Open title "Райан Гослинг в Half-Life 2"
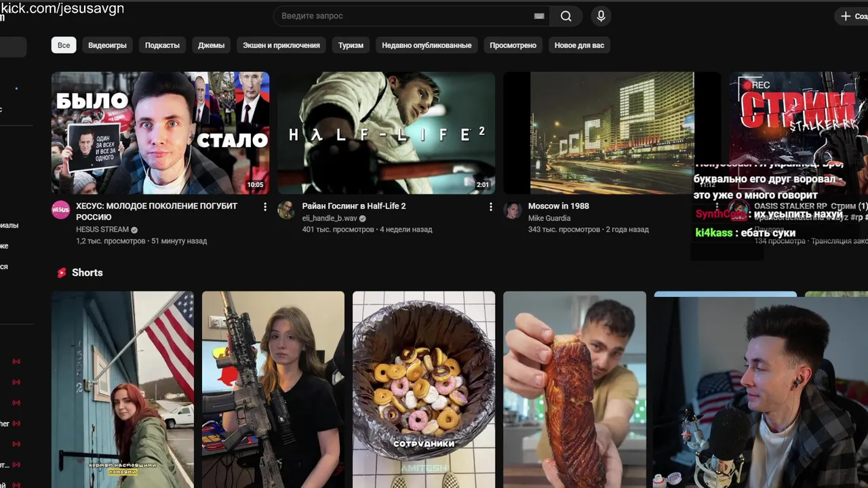Screen dimensions: 868x488 pos(354,206)
